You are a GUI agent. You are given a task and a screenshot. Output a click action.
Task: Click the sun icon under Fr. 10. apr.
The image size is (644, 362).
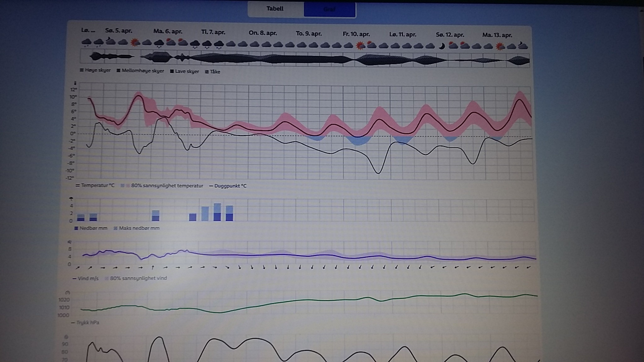tap(360, 46)
